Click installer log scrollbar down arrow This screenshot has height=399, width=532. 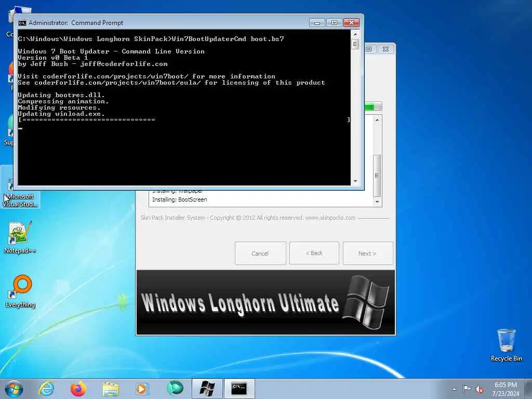point(377,202)
